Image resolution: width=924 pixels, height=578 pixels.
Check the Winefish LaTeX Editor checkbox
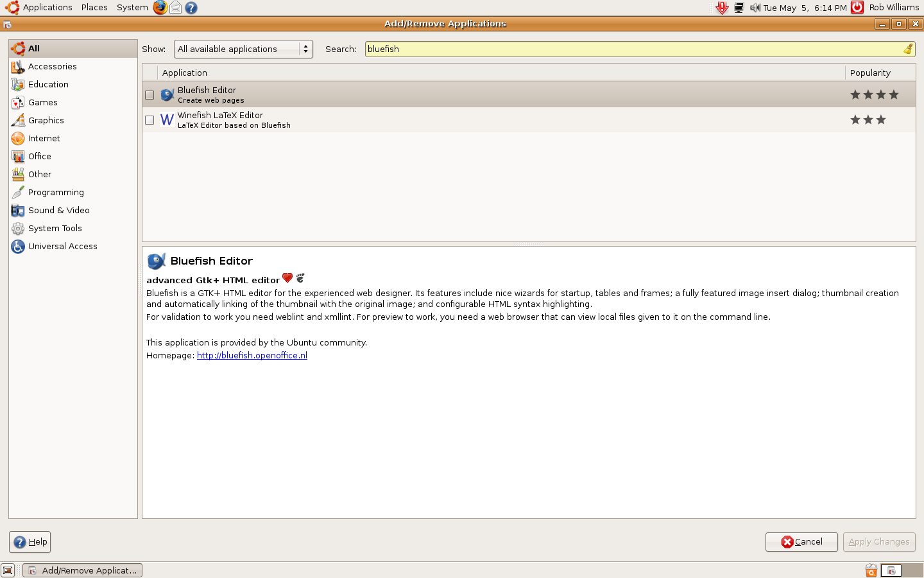(x=150, y=120)
